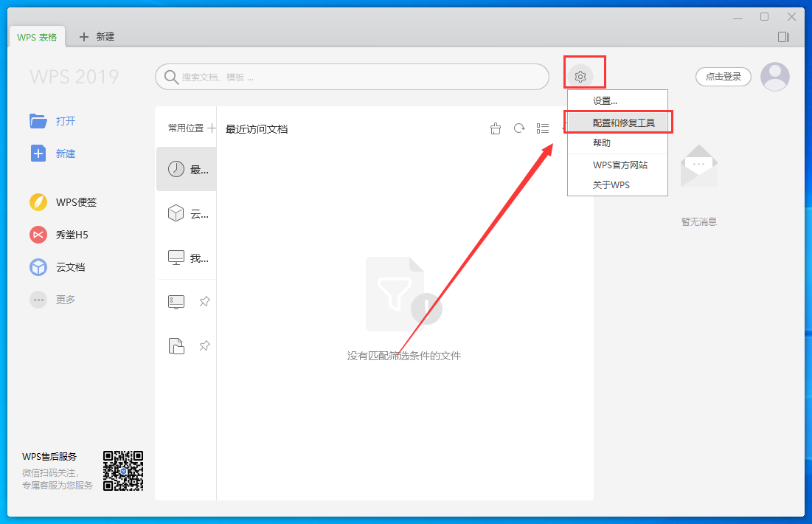Refresh the recent documents list
The height and width of the screenshot is (524, 812).
click(519, 128)
